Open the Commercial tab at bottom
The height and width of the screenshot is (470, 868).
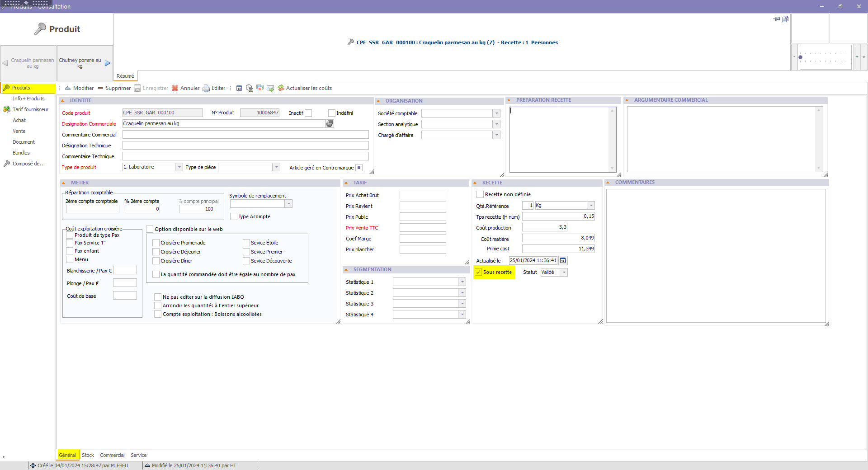[x=112, y=455]
